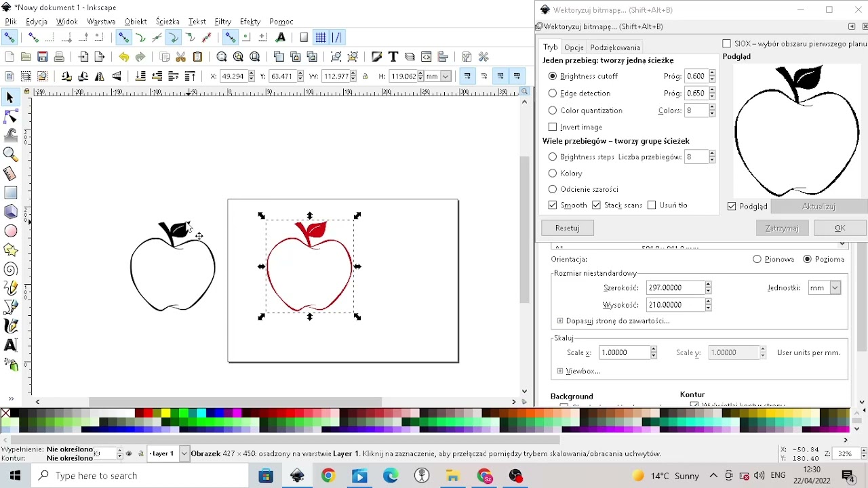Screen dimensions: 868x488
Task: Toggle the Stack scans checkbox
Action: click(596, 205)
